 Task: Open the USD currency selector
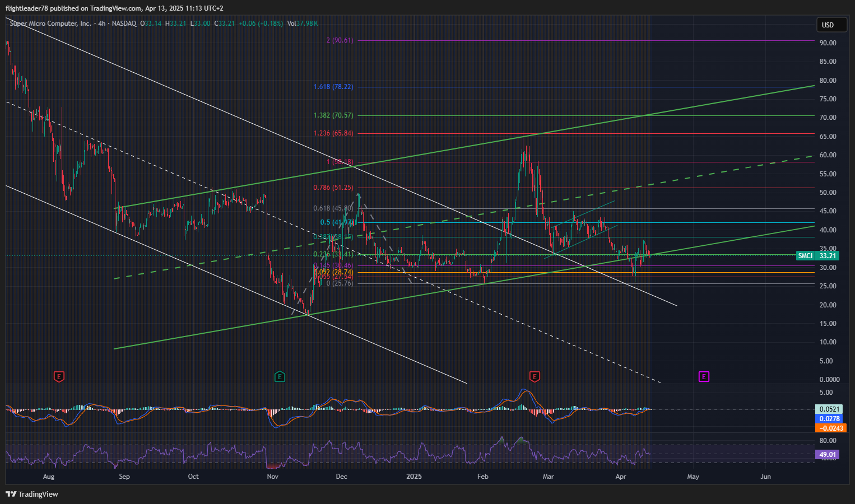pyautogui.click(x=832, y=25)
